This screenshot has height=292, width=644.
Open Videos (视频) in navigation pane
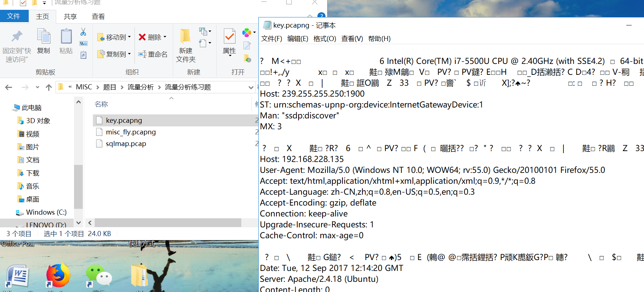coord(33,134)
